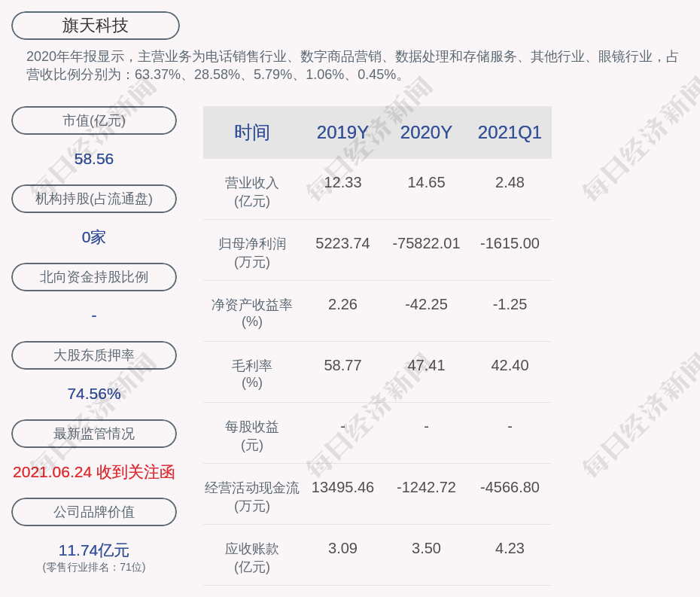Click the 0家 institutional holding value
Screen dimensions: 700x597
point(94,237)
